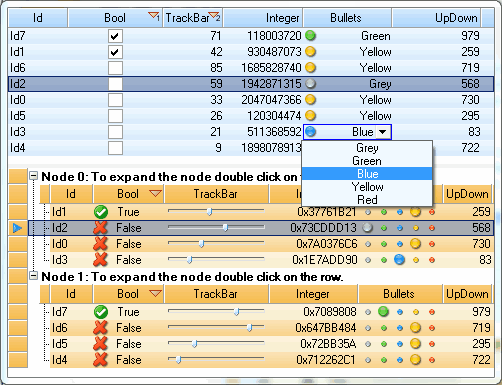Image resolution: width=502 pixels, height=385 pixels.
Task: Click the grey bullet icon in selected Id2 top row
Action: coord(310,83)
